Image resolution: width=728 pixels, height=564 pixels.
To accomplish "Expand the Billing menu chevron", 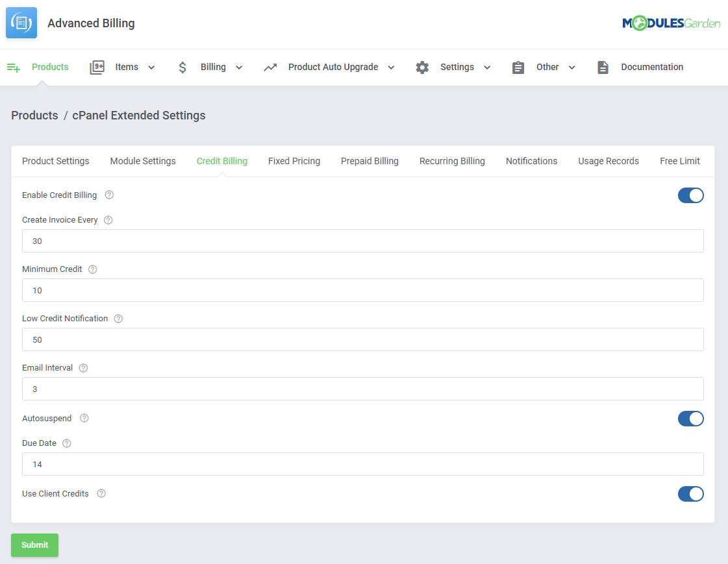I will coord(239,67).
